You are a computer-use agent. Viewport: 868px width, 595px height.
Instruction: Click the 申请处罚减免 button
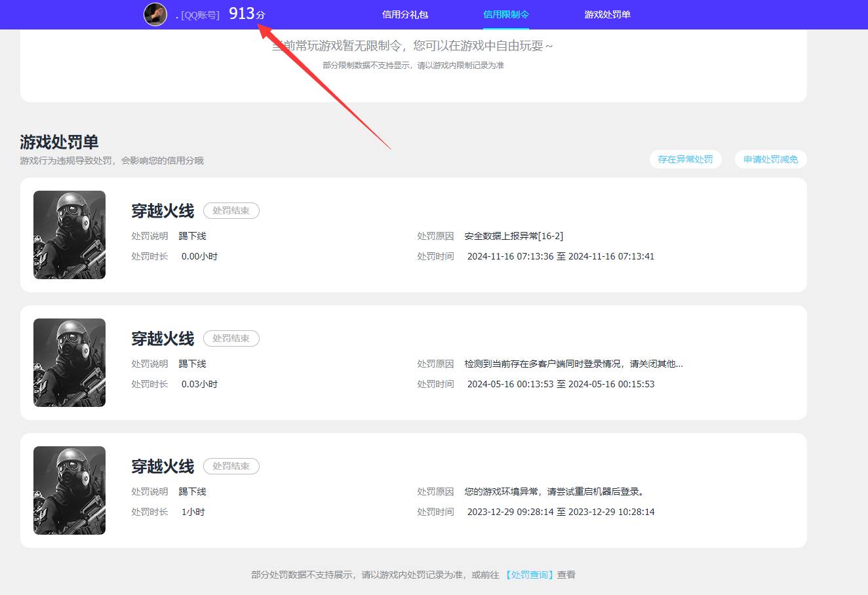[770, 159]
